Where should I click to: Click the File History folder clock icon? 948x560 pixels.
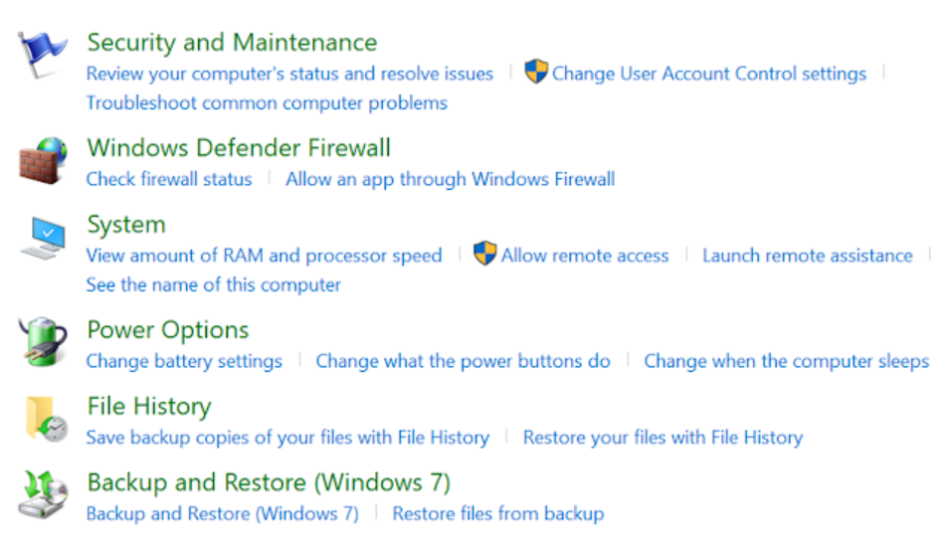coord(47,419)
